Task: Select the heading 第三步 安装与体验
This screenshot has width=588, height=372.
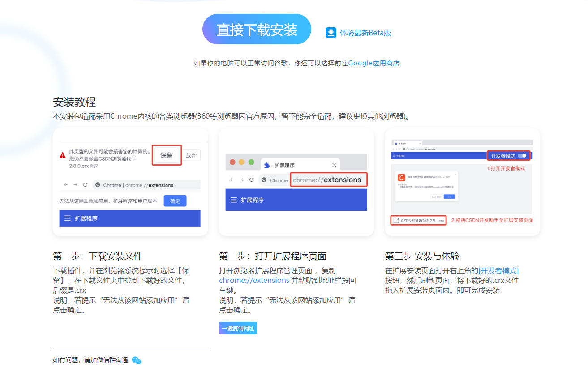Action: point(422,257)
